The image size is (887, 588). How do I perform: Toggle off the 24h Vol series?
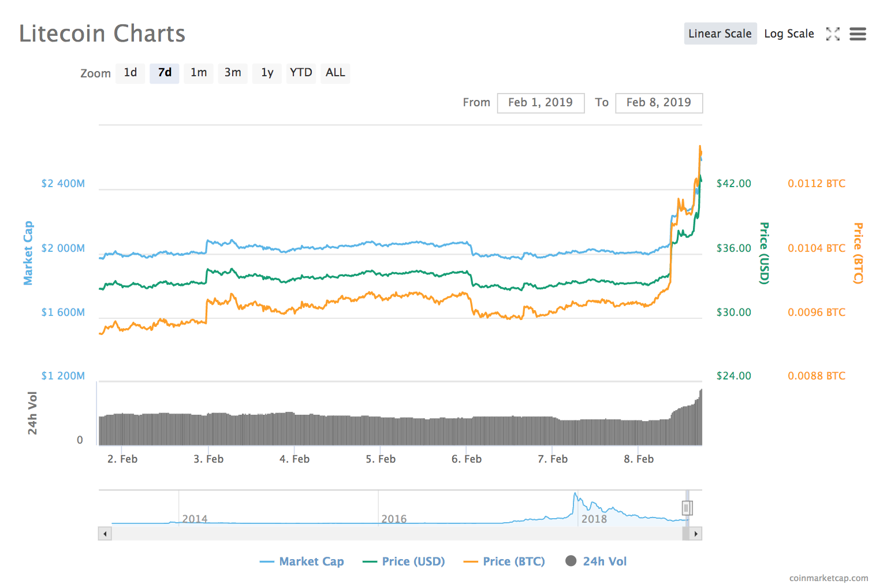click(x=603, y=561)
